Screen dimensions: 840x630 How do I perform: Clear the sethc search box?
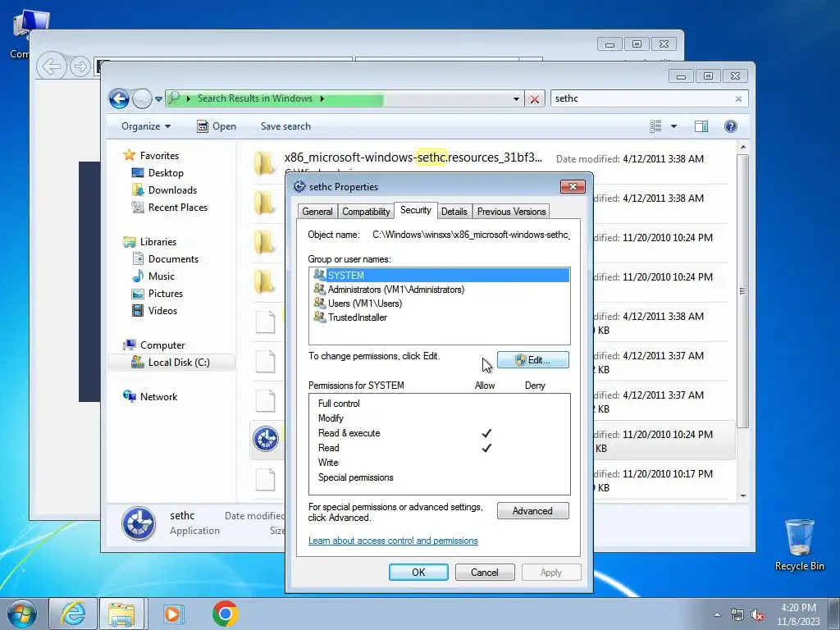739,99
